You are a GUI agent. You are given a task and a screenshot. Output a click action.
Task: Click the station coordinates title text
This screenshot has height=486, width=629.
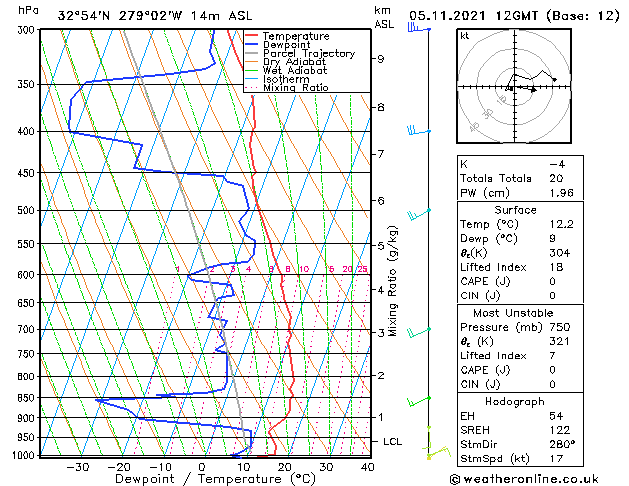pos(155,16)
